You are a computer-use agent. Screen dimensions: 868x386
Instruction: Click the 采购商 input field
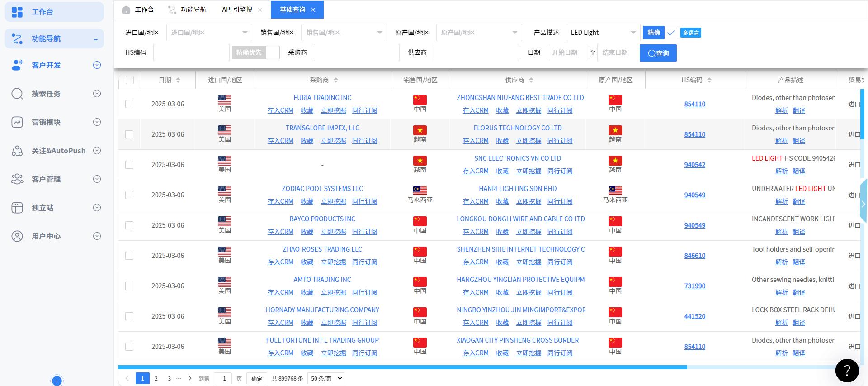pos(357,52)
